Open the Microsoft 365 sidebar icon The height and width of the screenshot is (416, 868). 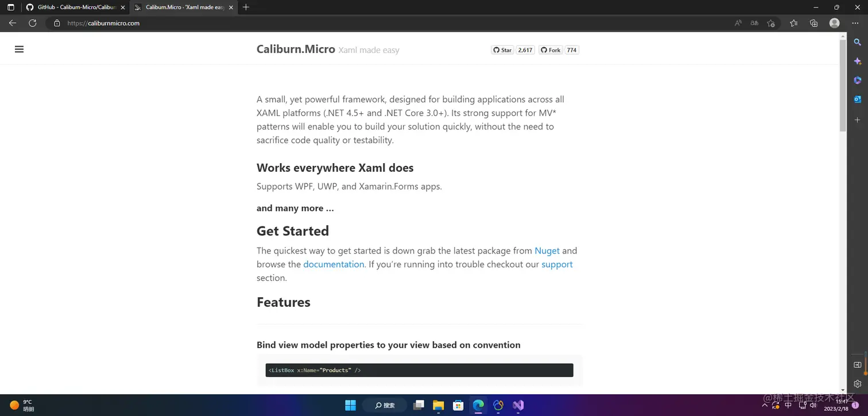[857, 80]
